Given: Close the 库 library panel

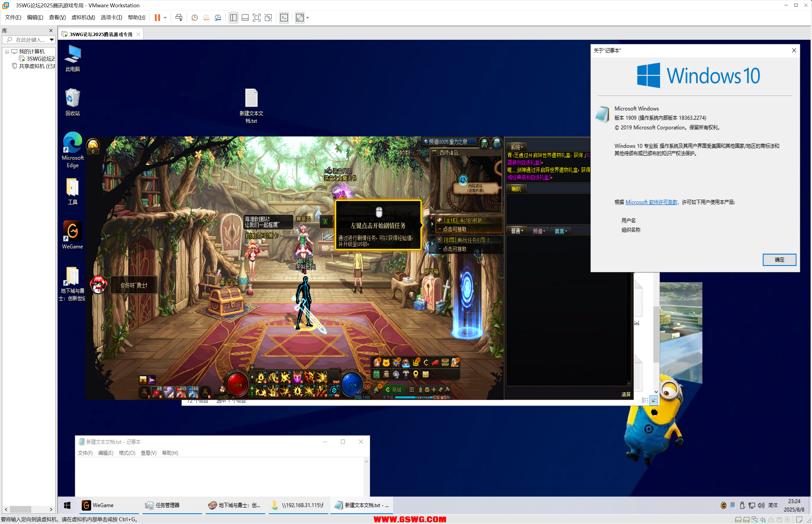Looking at the screenshot, I should [x=51, y=31].
